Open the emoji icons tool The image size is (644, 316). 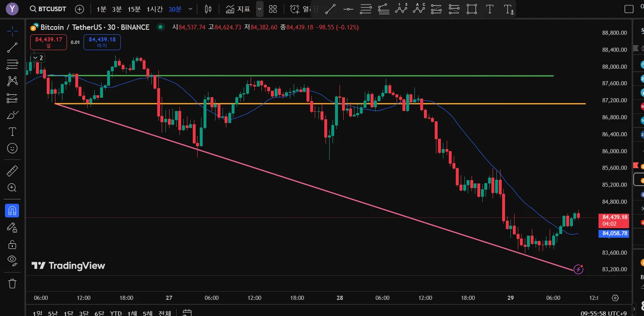(12, 148)
